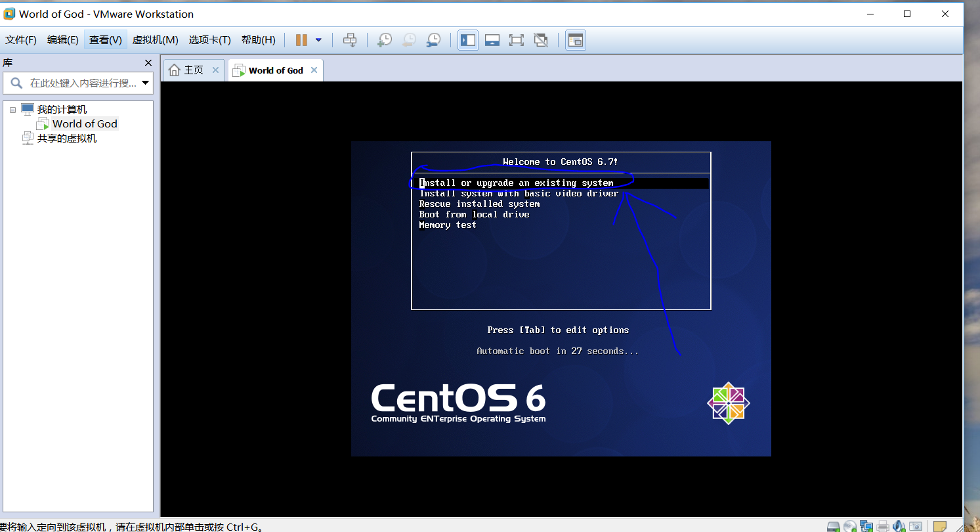Click the printer status icon

click(x=884, y=526)
